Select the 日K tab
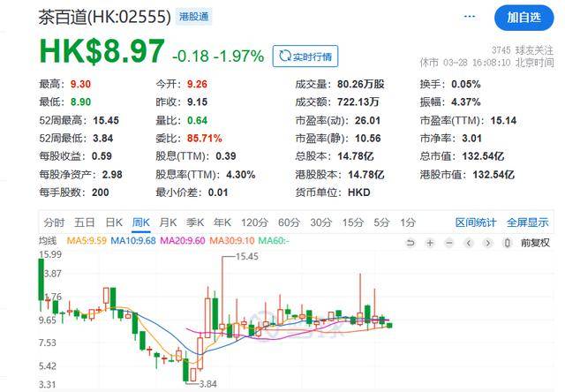 114,222
